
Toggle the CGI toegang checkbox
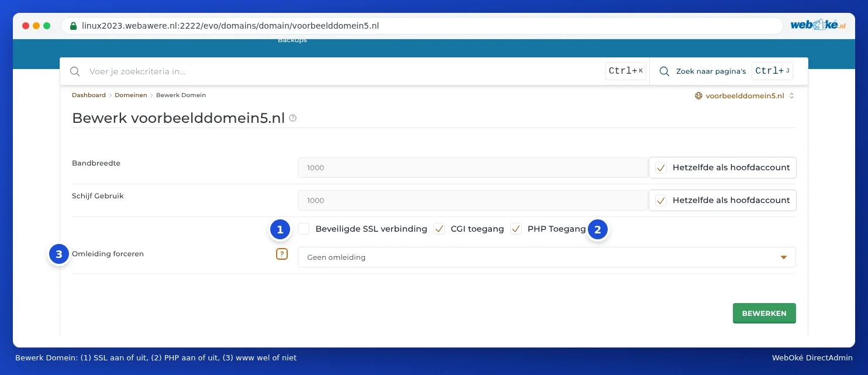click(439, 229)
